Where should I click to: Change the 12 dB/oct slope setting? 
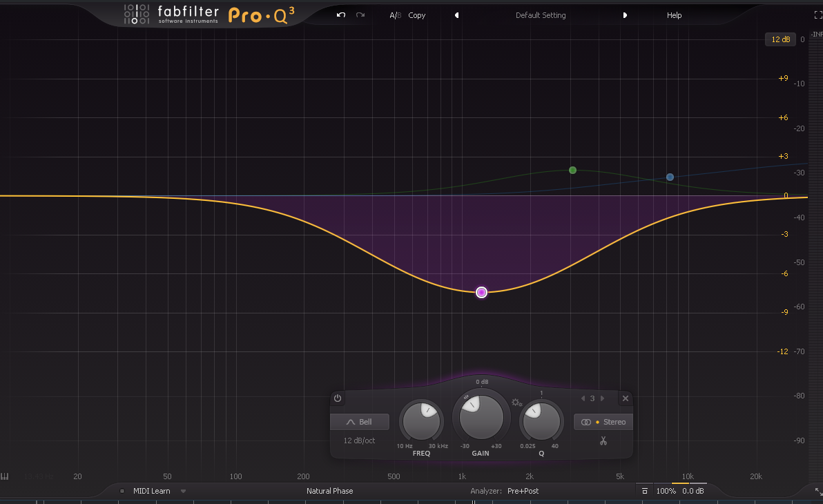point(360,440)
